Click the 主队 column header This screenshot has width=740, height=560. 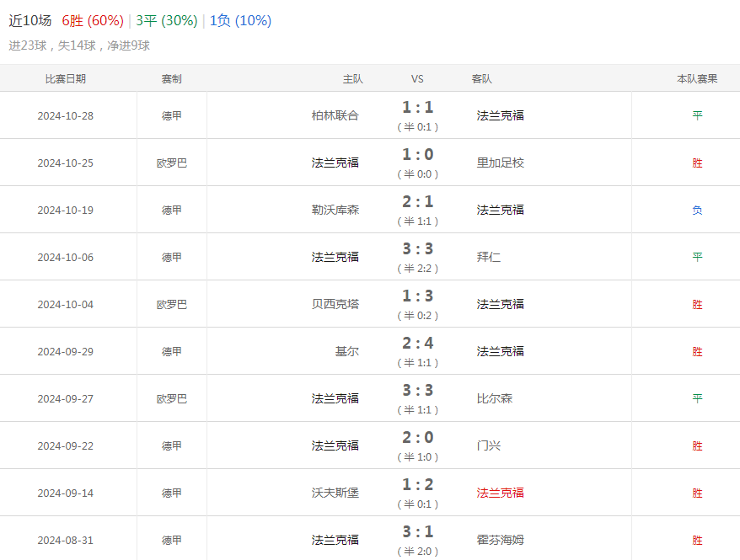353,78
